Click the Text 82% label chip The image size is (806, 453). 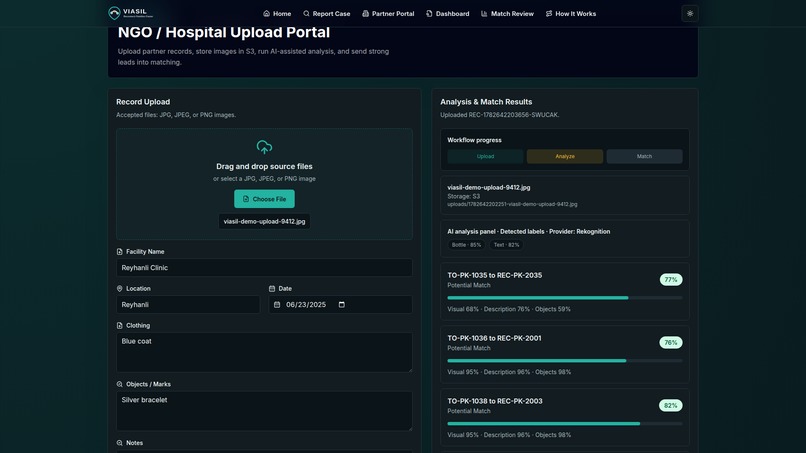coord(506,245)
